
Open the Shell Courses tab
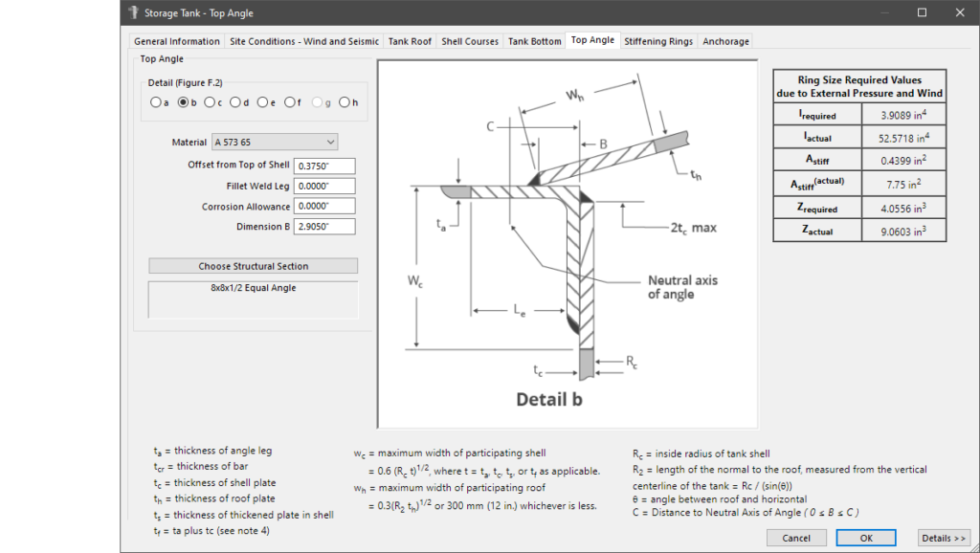(469, 41)
